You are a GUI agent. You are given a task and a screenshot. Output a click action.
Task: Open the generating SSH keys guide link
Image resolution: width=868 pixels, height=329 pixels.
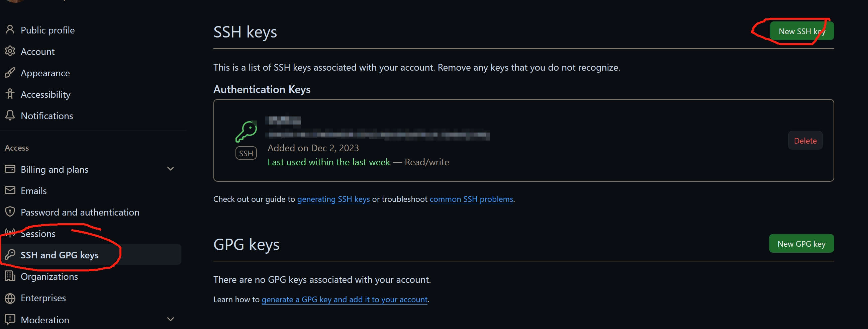[x=333, y=199]
